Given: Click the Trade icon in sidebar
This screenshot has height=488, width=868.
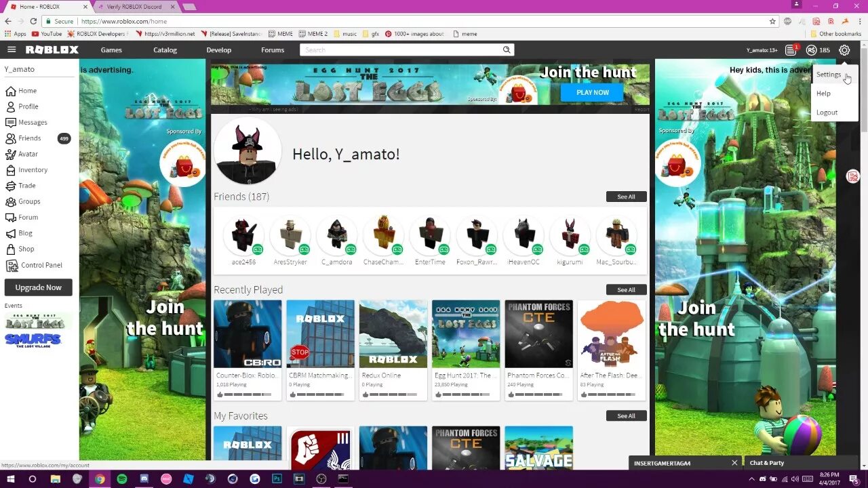Looking at the screenshot, I should coord(11,186).
